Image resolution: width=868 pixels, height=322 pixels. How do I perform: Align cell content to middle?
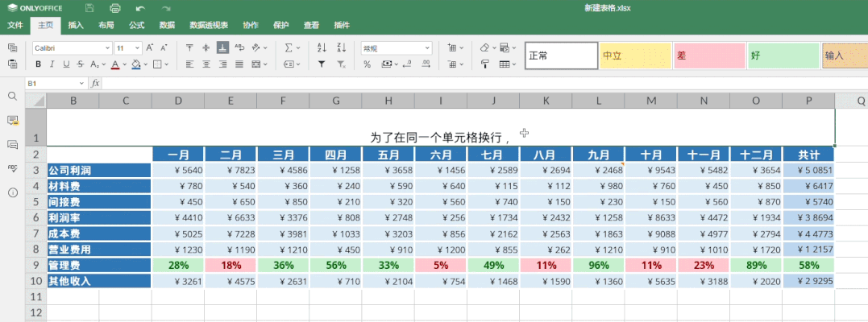point(206,48)
